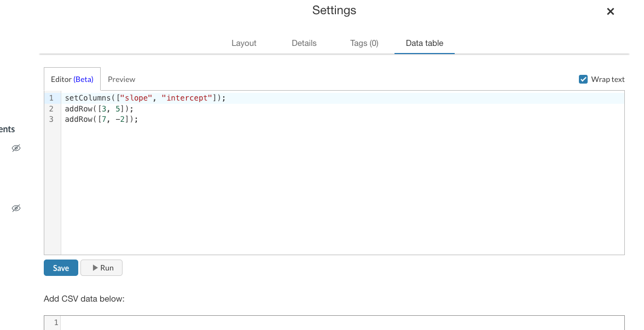Click the setColumns line in the editor
This screenshot has height=330, width=644.
(145, 97)
